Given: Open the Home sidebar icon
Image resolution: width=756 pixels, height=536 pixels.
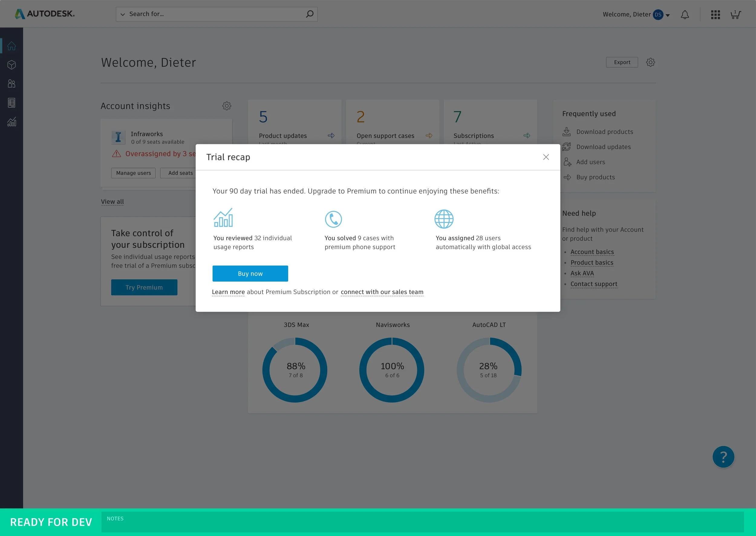Looking at the screenshot, I should coord(11,46).
